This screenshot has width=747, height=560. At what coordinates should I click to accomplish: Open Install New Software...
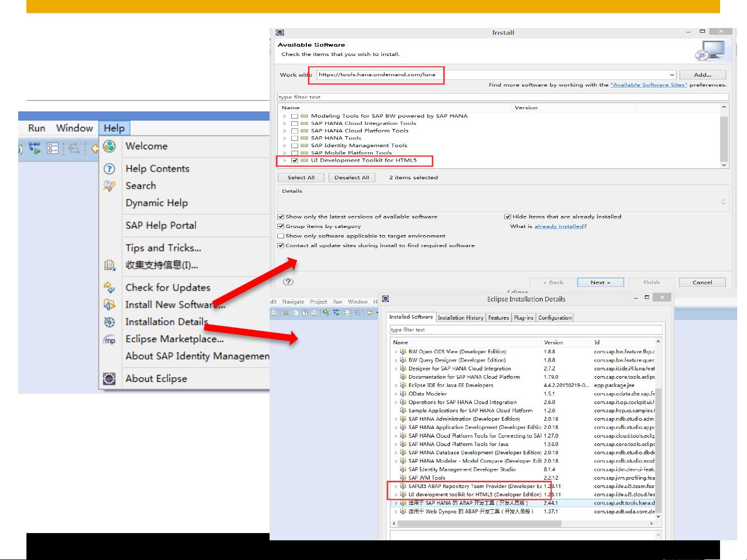click(175, 305)
